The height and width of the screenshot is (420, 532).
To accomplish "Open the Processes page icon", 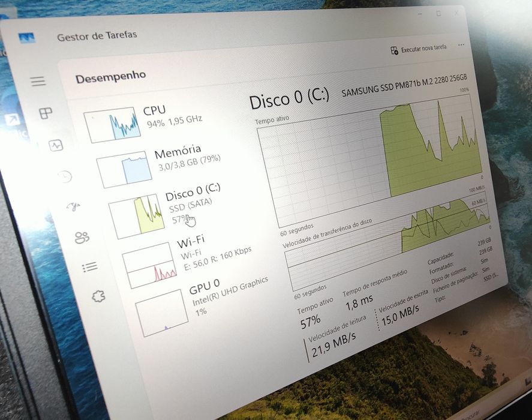I will pyautogui.click(x=46, y=113).
